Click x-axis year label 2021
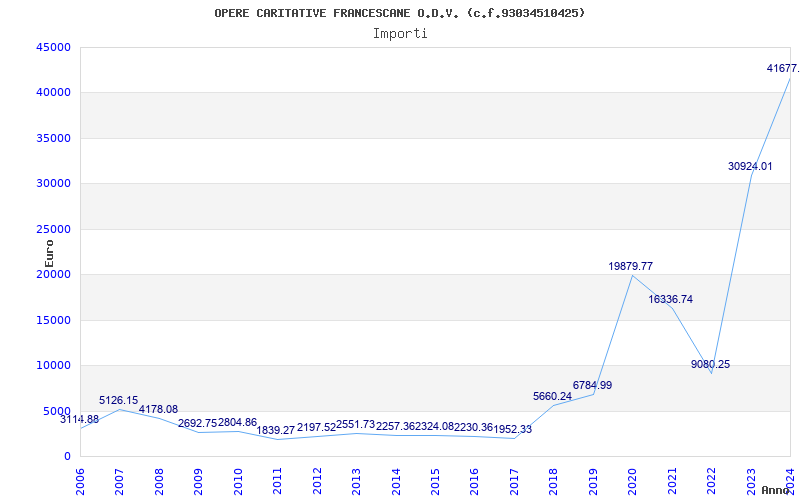 (672, 483)
